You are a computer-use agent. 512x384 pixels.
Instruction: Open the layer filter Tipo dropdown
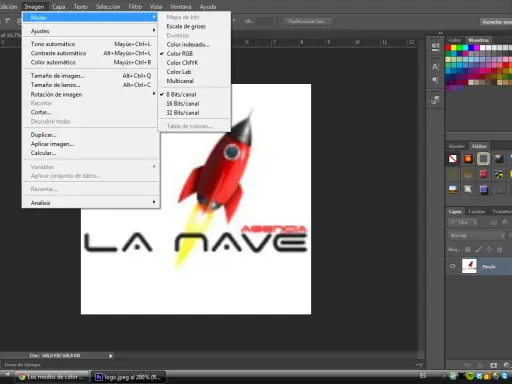[x=463, y=222]
